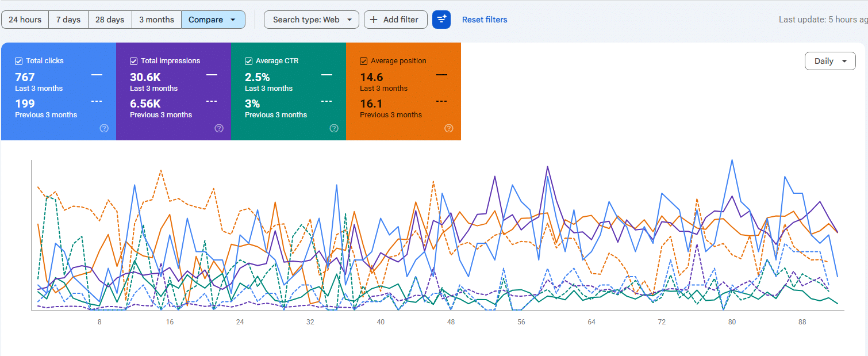This screenshot has width=868, height=356.
Task: Click chart axis label 72
Action: [x=662, y=322]
